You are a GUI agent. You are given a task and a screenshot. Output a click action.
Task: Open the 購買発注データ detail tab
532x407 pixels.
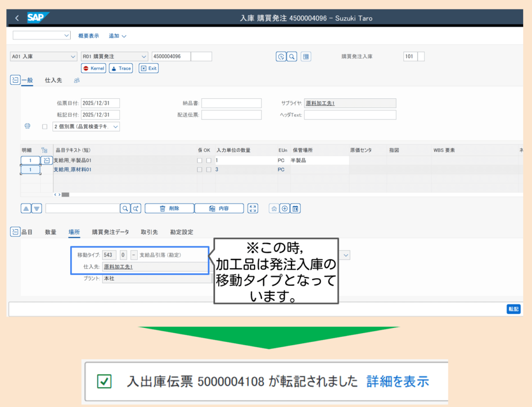pos(110,232)
